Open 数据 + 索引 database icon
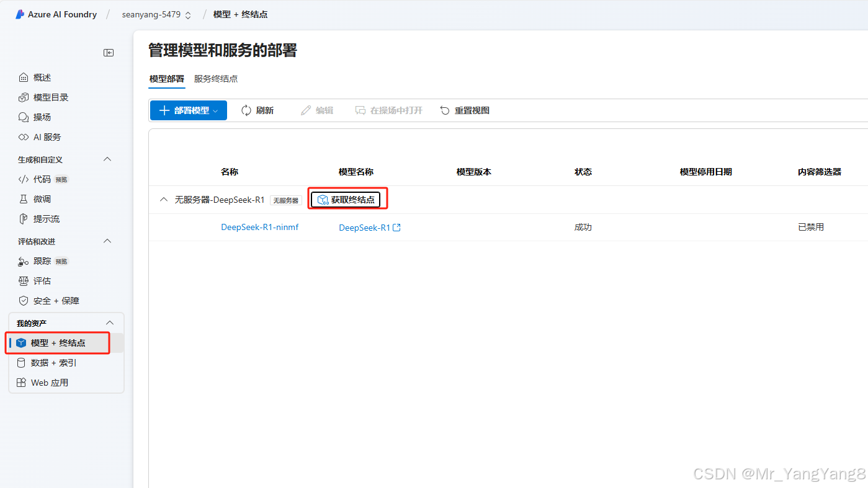Screen dimensions: 868x488 coord(21,363)
